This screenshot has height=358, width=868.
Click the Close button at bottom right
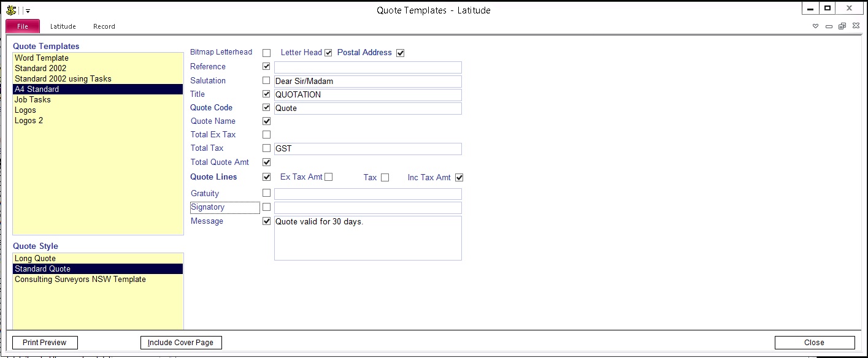coord(814,343)
